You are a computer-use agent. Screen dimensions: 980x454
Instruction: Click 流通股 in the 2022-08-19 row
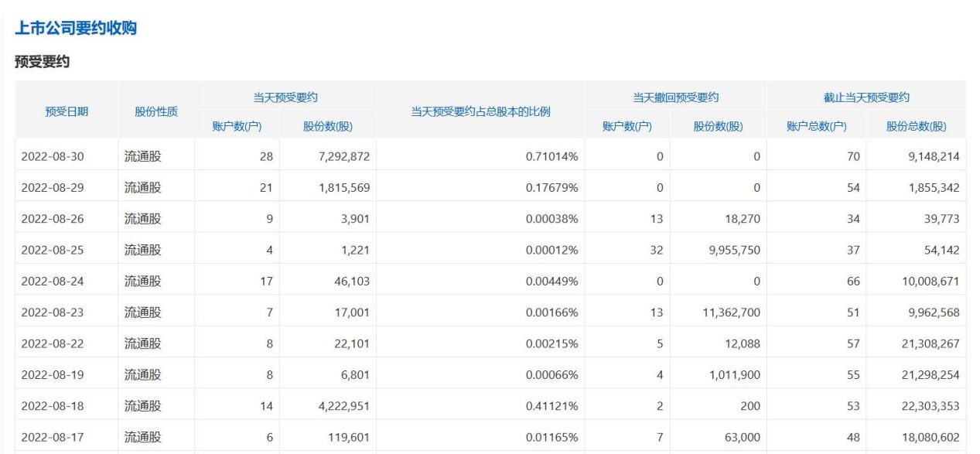tap(143, 374)
